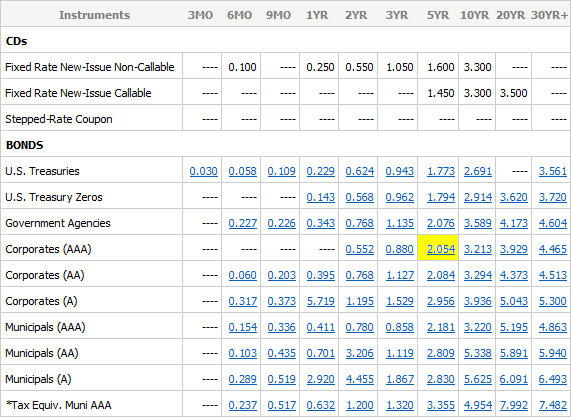Click the U.S. Treasuries row label
Viewport: 571px width, 417px height.
click(x=42, y=171)
